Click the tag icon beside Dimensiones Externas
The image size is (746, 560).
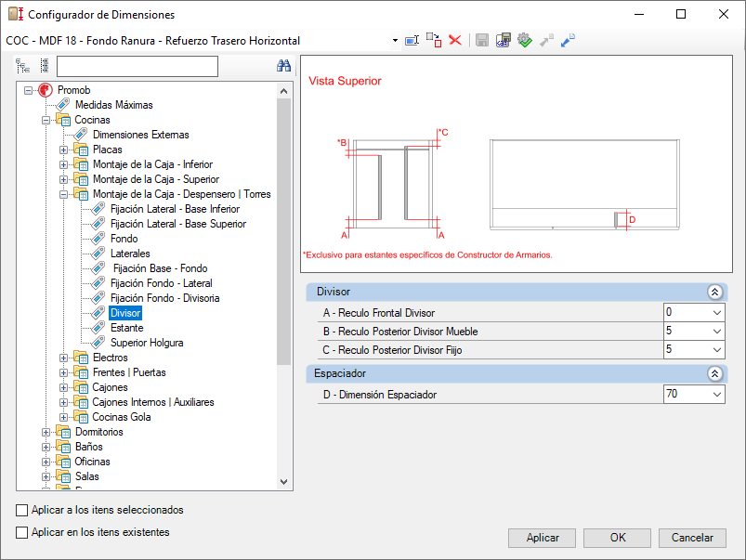81,135
